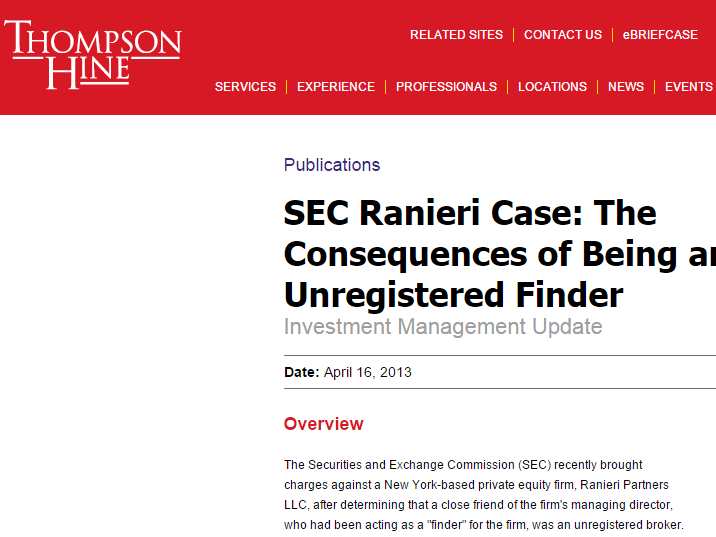Select Experience in the navigation bar

(x=336, y=87)
